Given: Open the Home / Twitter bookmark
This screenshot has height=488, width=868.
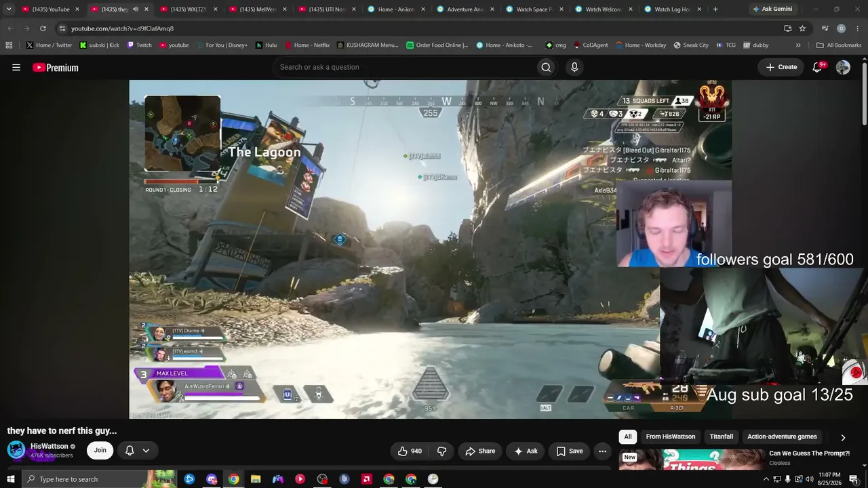Looking at the screenshot, I should tap(49, 45).
